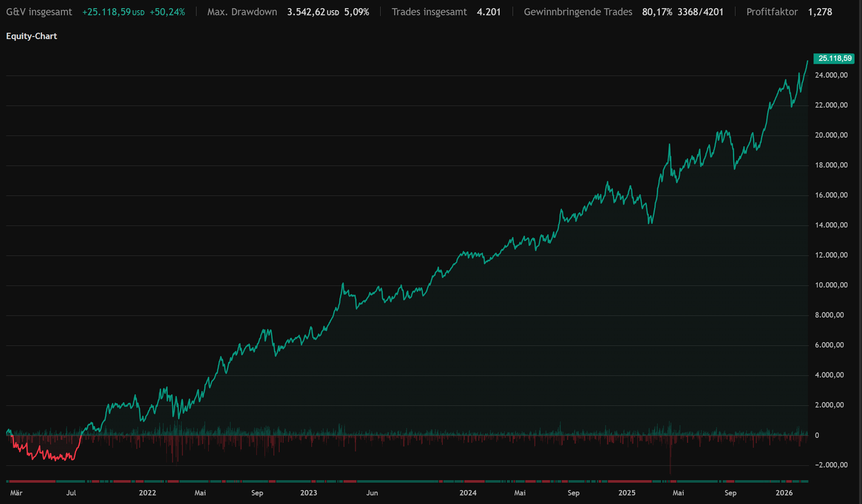Click the 4.000,00 axis label
Screen dimensions: 862x504
tap(829, 375)
